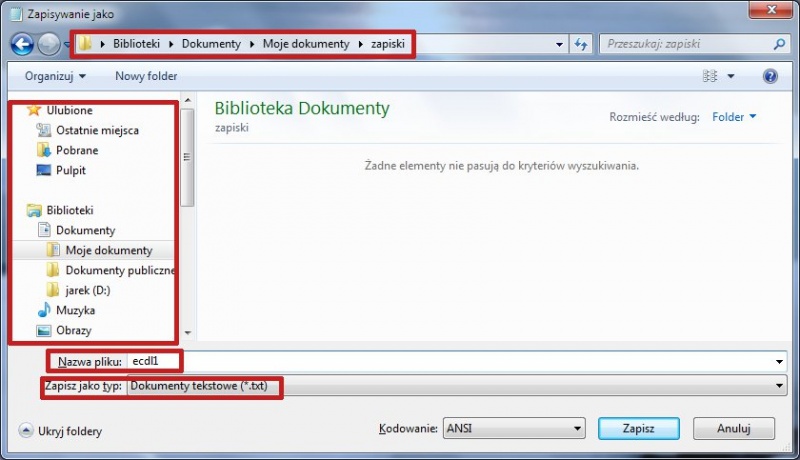Click the refresh icon beside address bar
This screenshot has height=460, width=800.
(581, 45)
